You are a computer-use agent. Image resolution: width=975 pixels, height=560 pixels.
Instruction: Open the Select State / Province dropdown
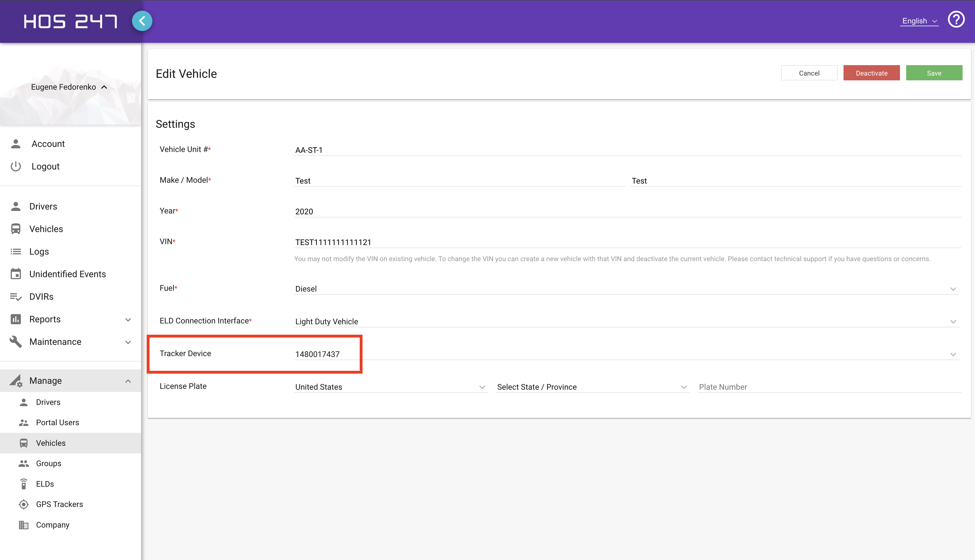tap(592, 387)
